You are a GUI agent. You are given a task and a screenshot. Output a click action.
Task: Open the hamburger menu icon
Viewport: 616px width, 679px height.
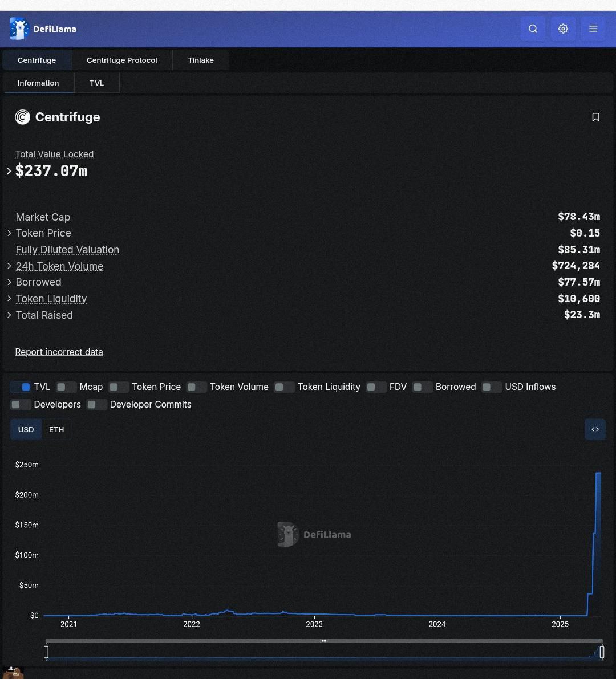click(593, 29)
